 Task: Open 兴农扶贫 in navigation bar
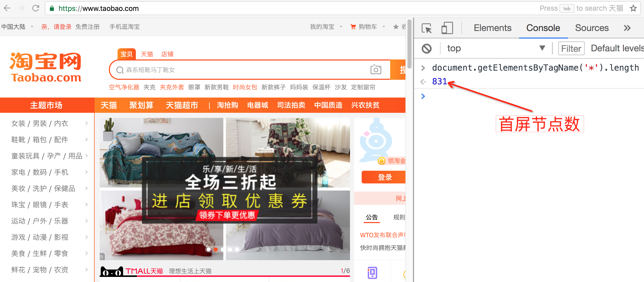(365, 105)
